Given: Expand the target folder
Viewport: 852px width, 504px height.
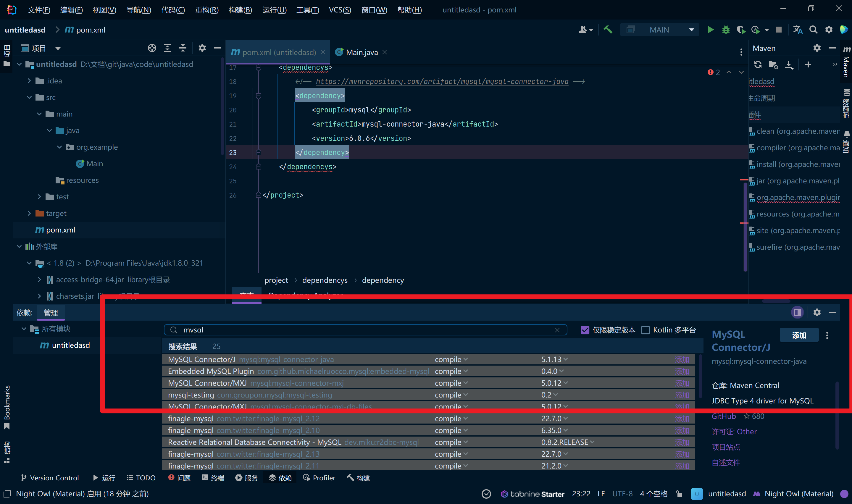Looking at the screenshot, I should tap(29, 213).
